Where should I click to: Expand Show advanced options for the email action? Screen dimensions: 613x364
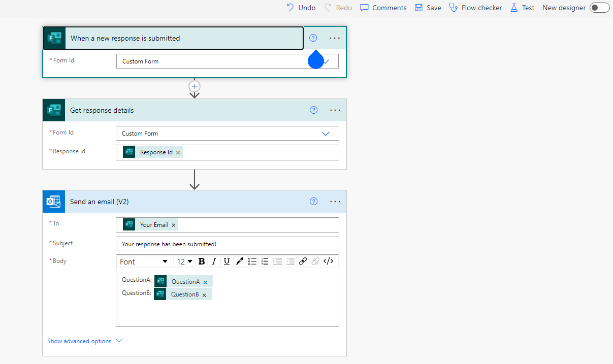click(80, 341)
